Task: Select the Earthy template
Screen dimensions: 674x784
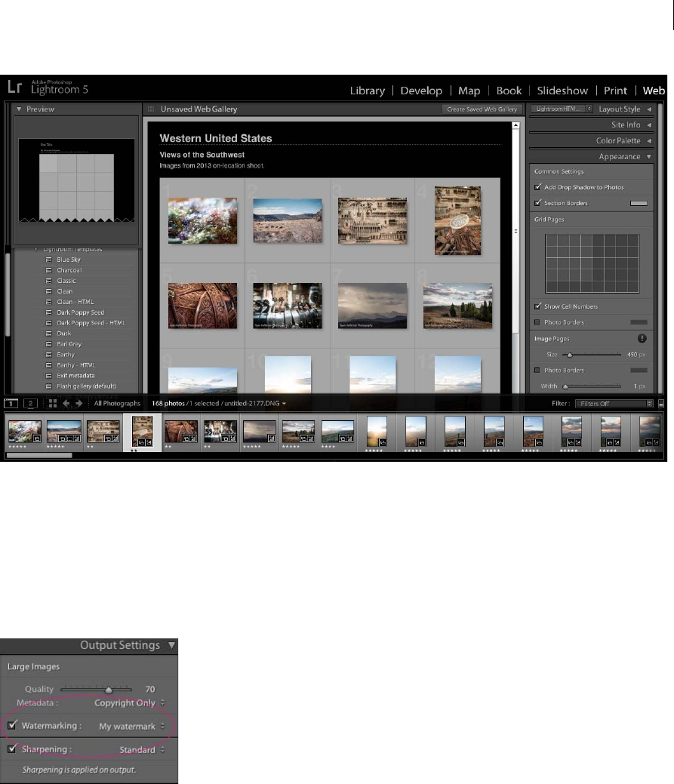Action: [x=66, y=355]
